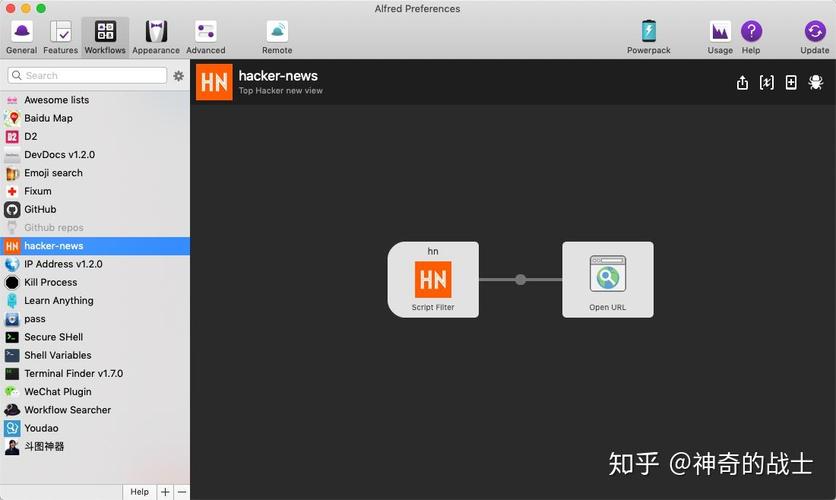This screenshot has height=500, width=836.
Task: Open the workflow variables [x] icon
Action: 767,83
